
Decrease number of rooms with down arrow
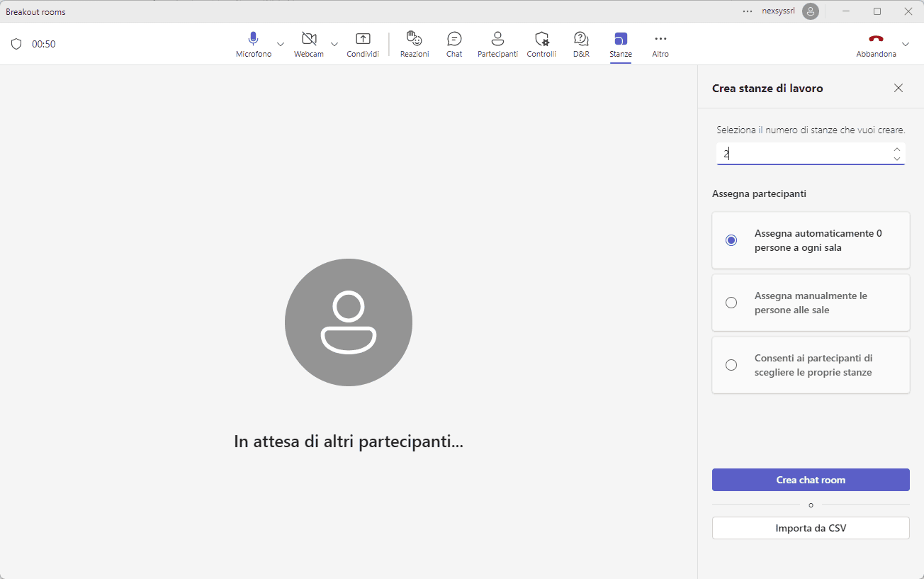[x=897, y=159]
